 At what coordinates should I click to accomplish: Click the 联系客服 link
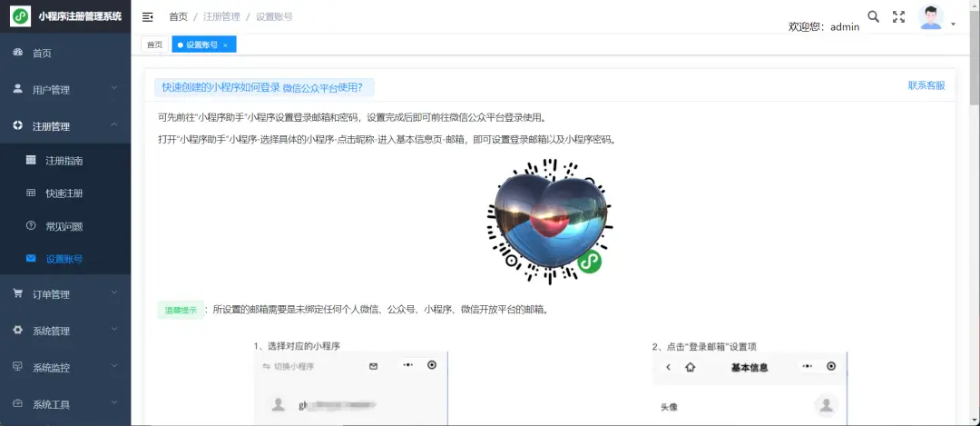tap(926, 85)
